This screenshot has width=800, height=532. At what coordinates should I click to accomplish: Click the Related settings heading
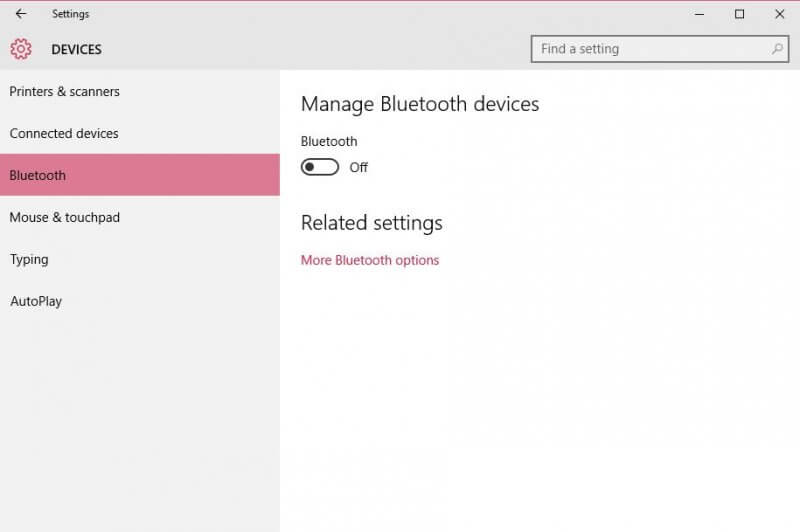pyautogui.click(x=371, y=223)
